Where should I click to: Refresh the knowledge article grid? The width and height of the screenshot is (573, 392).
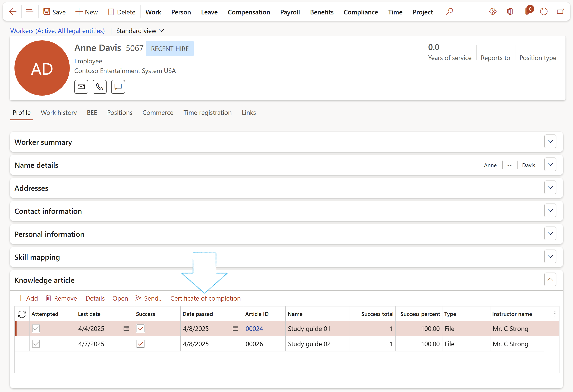[x=22, y=314]
